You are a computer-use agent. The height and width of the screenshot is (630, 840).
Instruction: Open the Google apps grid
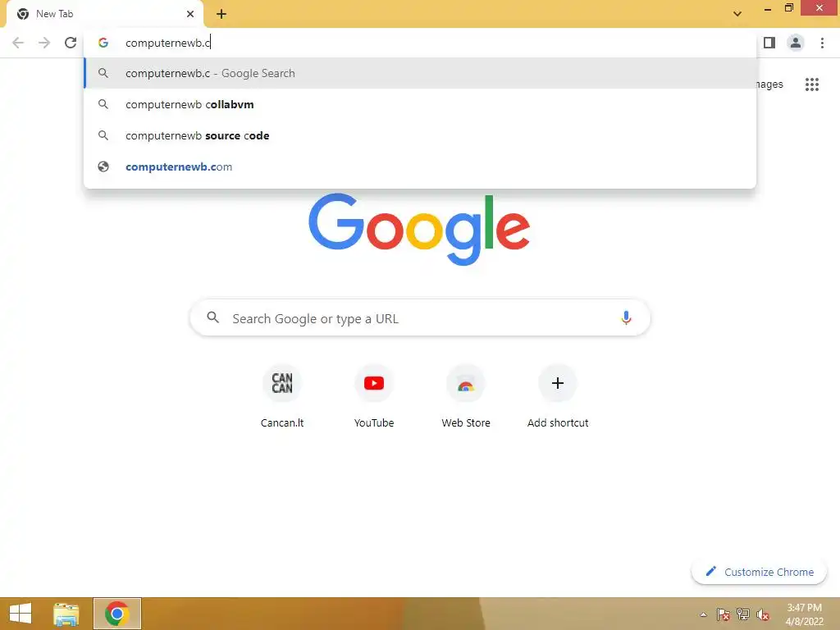click(811, 84)
